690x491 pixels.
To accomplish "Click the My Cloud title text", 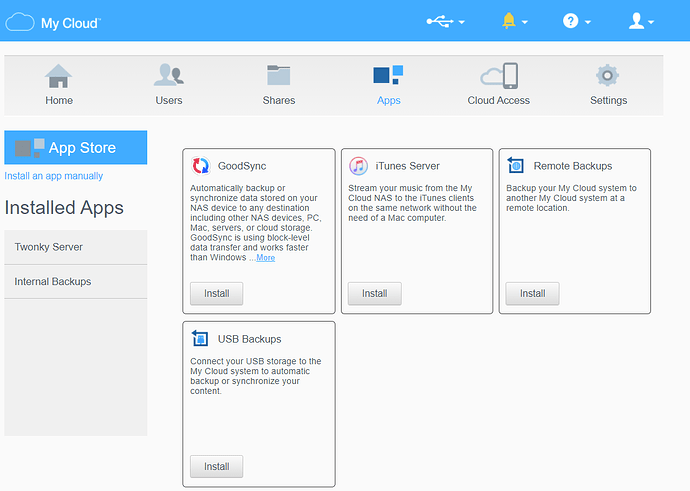I will (70, 23).
